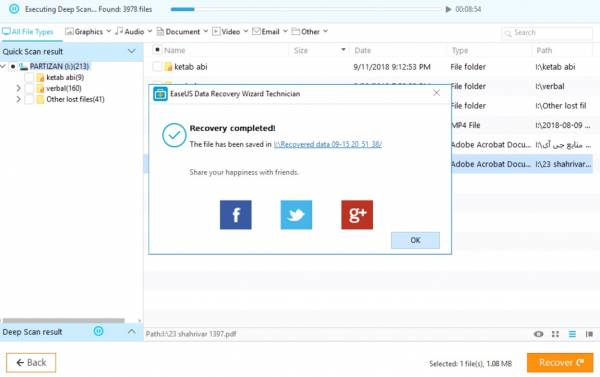
Task: Sort by the Name column header
Action: pos(174,51)
